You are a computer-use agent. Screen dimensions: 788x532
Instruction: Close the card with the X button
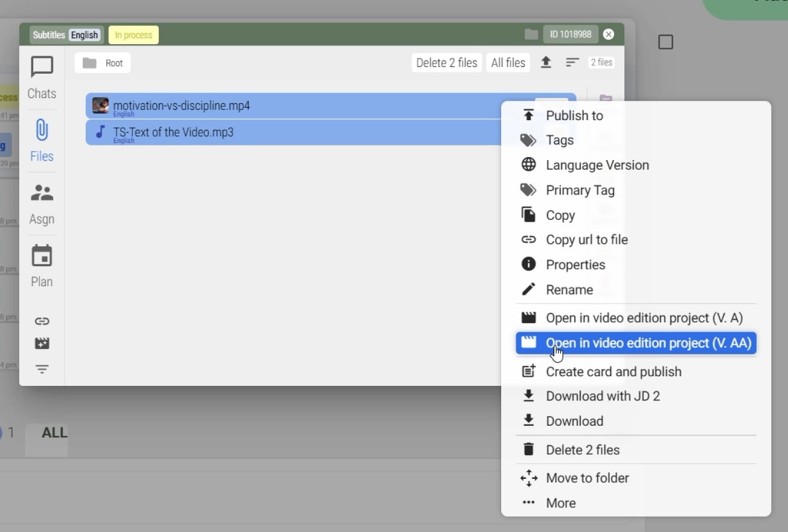click(609, 34)
